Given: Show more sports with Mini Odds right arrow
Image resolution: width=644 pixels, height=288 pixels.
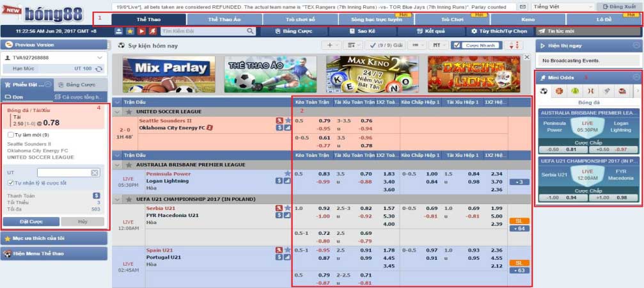Looking at the screenshot, I should (638, 91).
